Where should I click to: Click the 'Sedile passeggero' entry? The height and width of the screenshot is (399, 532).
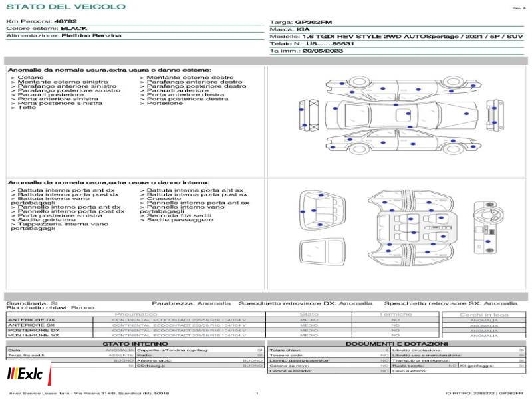click(x=177, y=220)
